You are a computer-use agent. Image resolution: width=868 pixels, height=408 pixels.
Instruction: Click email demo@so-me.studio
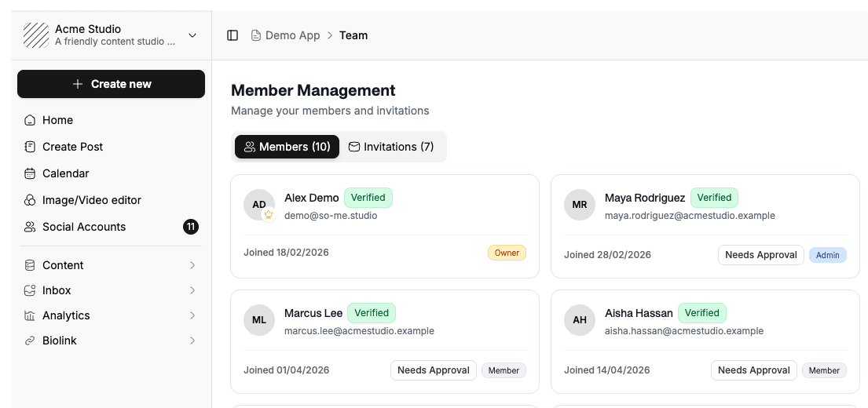click(x=331, y=216)
